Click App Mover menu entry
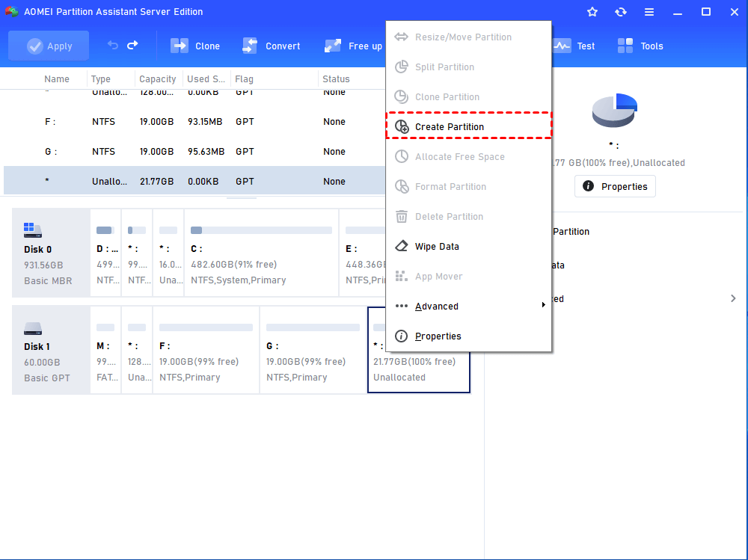This screenshot has width=748, height=560. click(x=468, y=276)
